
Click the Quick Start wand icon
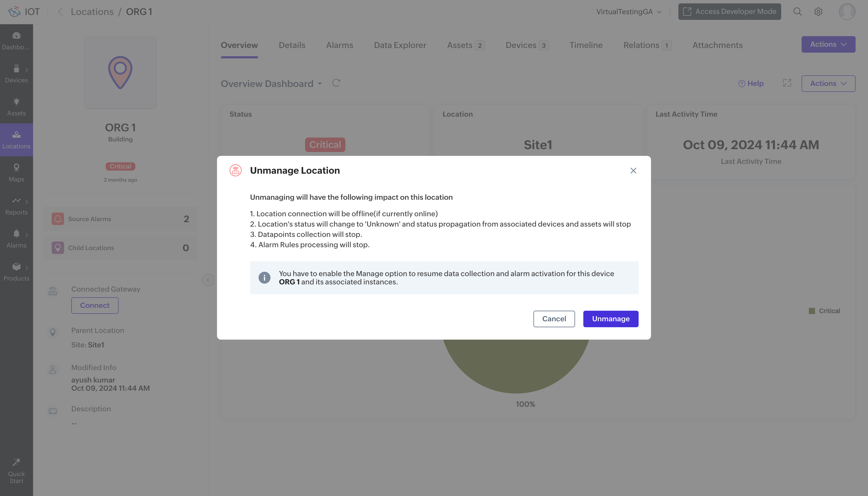[x=16, y=462]
